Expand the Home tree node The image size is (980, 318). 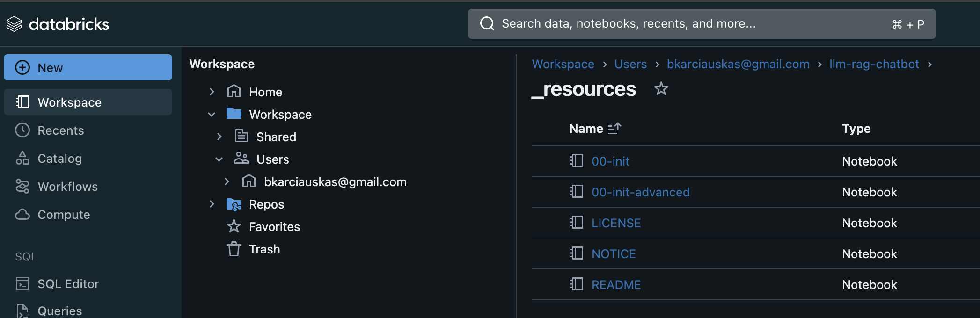click(212, 92)
